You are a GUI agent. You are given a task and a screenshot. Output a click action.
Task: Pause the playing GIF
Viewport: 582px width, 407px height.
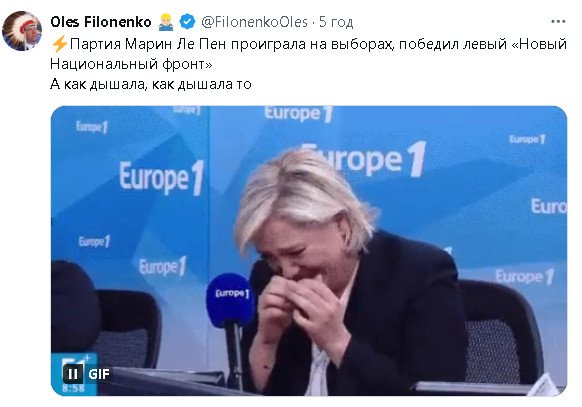point(73,374)
